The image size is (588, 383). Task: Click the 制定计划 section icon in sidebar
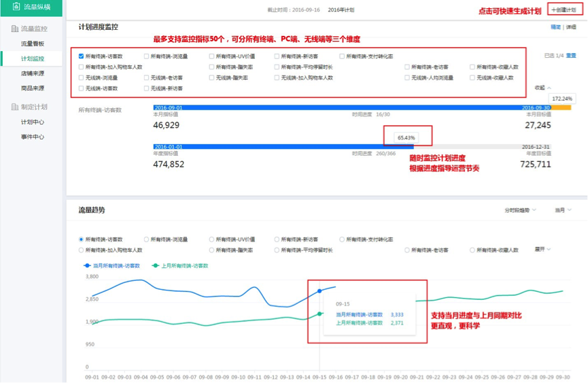point(15,107)
